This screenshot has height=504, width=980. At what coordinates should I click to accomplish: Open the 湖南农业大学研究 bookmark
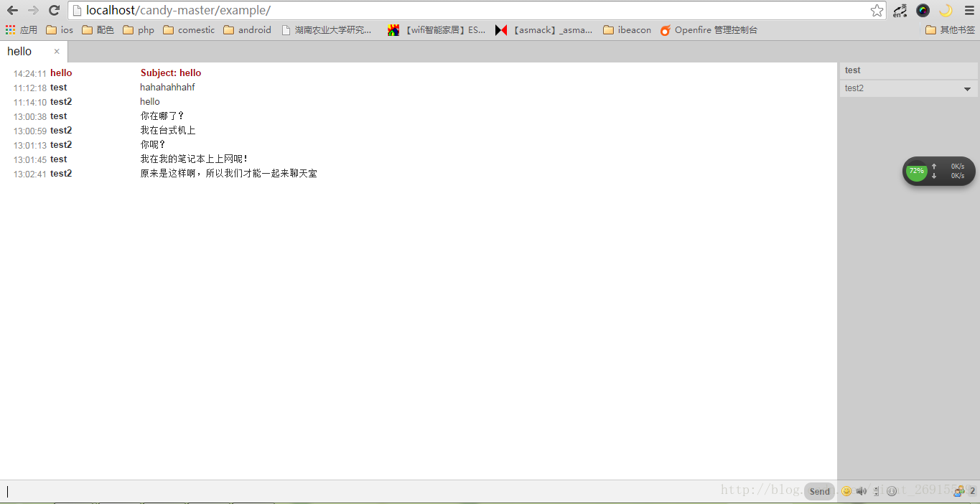[x=327, y=30]
